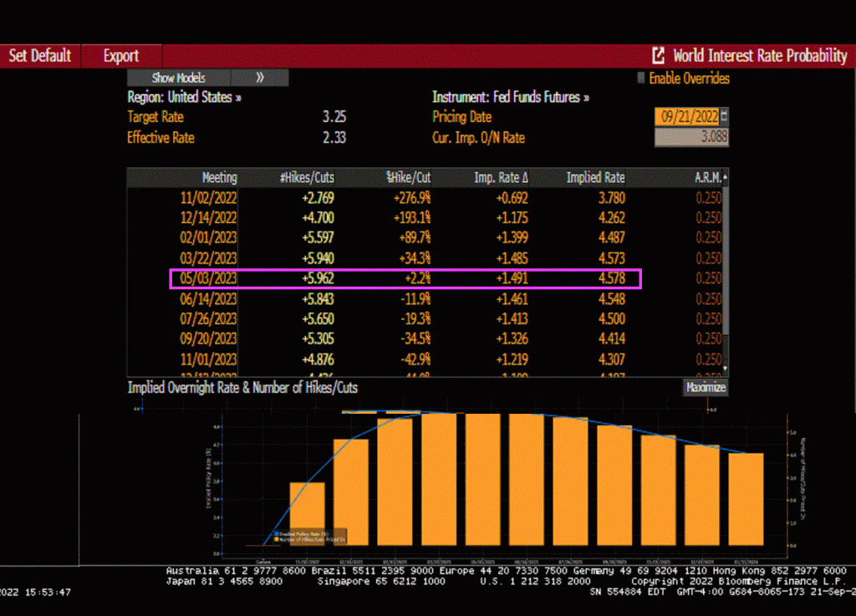The width and height of the screenshot is (856, 616).
Task: Click the second orange bar in the chart
Action: click(x=350, y=493)
